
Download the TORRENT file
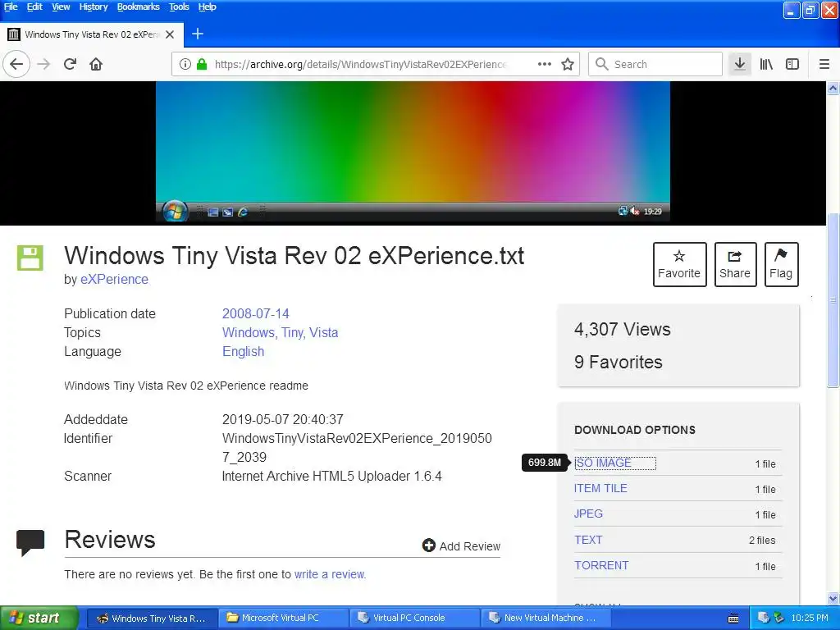click(x=601, y=566)
